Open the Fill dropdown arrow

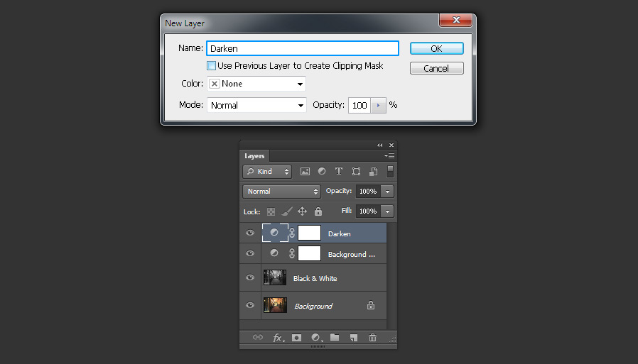tap(387, 211)
